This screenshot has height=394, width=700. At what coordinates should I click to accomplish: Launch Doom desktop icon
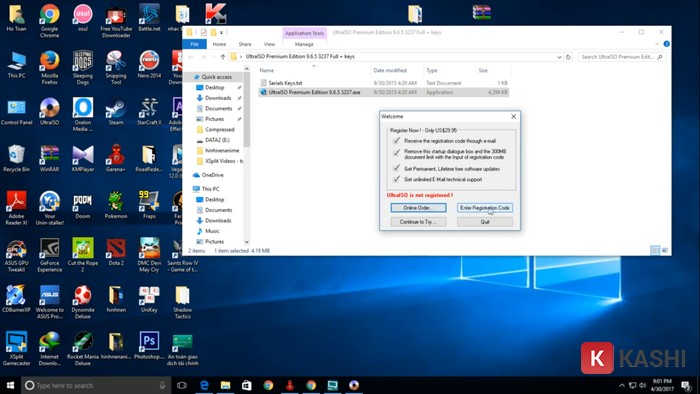pos(83,205)
